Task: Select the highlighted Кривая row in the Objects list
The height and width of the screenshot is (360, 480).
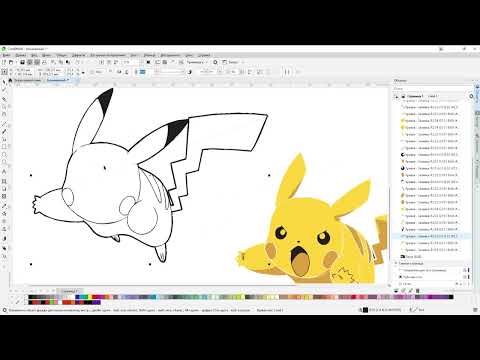Action: 432,236
